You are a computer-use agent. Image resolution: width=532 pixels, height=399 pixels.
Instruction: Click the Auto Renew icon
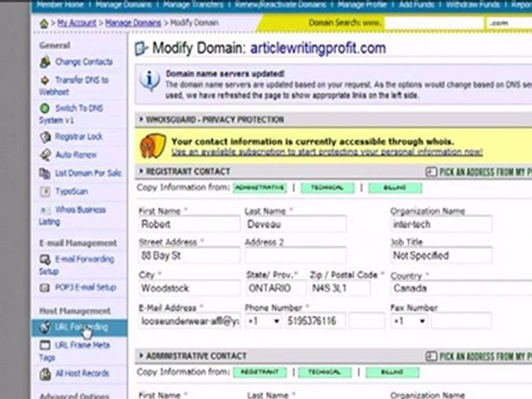pos(45,155)
